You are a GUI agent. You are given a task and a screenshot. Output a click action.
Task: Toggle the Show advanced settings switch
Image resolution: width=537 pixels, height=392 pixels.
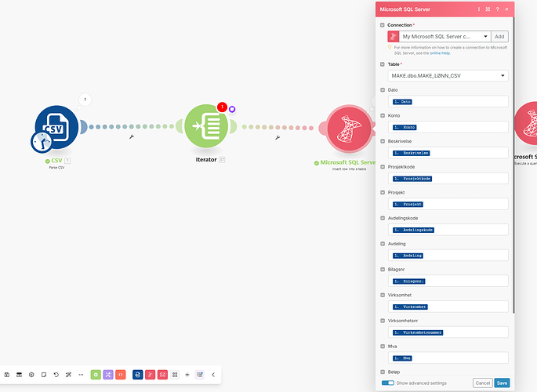(x=388, y=383)
